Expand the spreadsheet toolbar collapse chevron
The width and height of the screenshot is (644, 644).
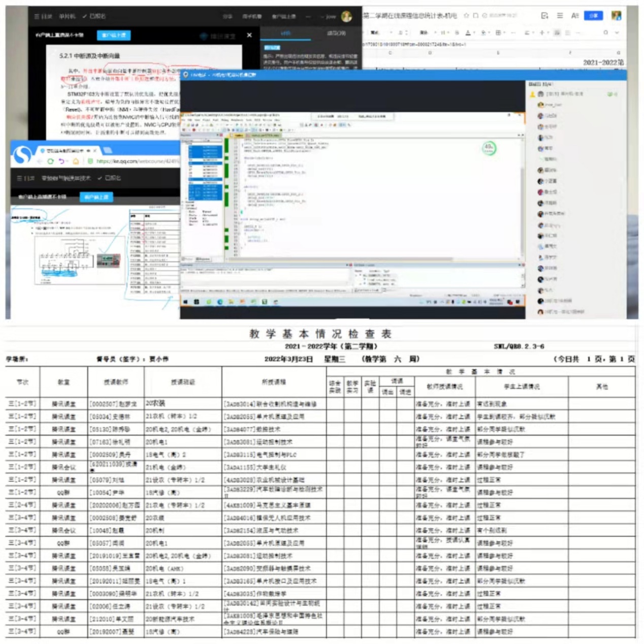pyautogui.click(x=618, y=33)
